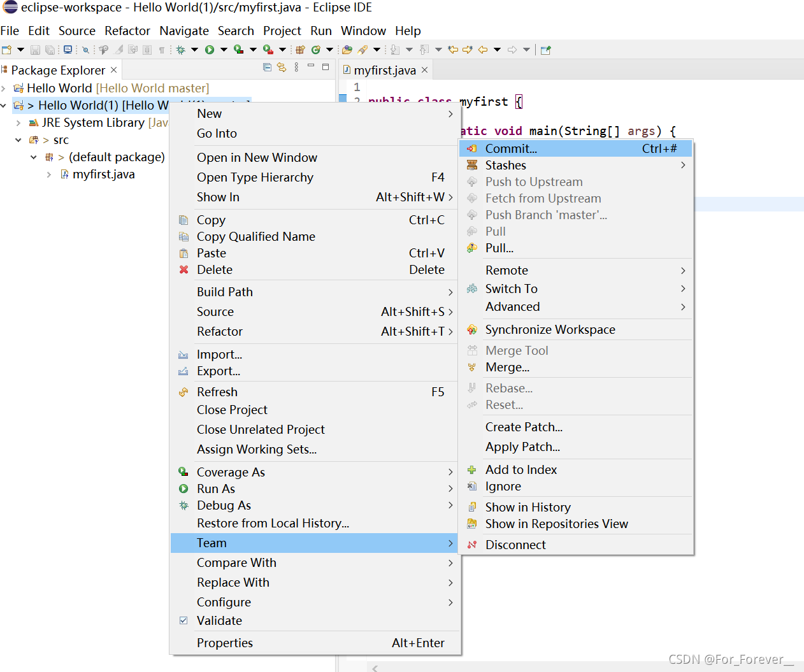804x672 pixels.
Task: Expand the myfirst.java tree node
Action: (x=49, y=175)
